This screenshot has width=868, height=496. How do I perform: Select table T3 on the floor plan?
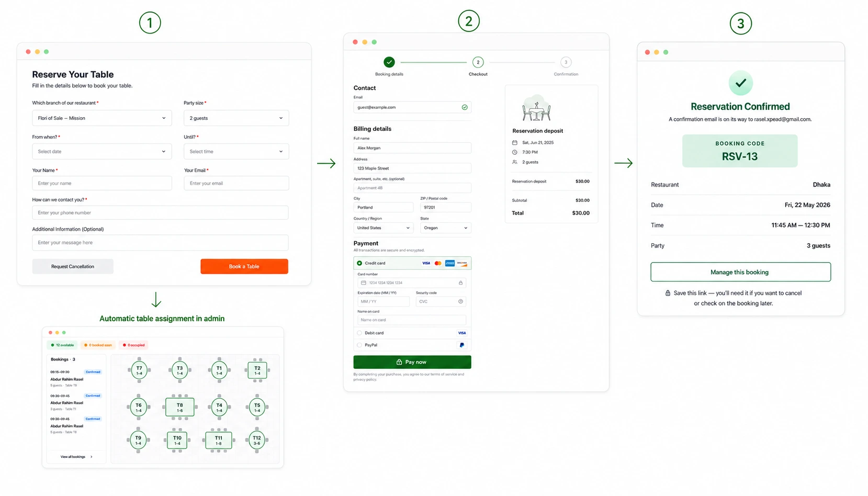pos(179,370)
